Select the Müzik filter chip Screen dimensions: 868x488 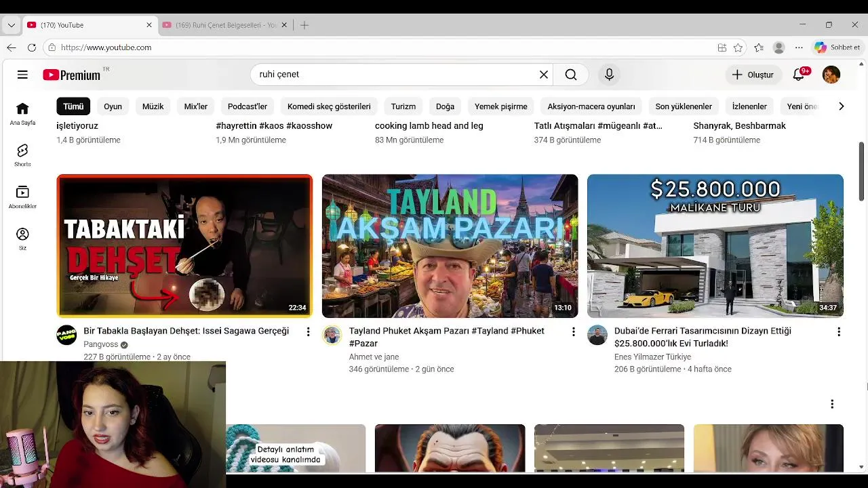(153, 106)
